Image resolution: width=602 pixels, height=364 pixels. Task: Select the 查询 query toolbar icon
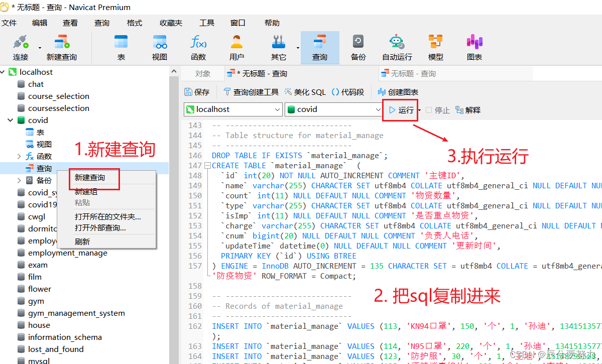[320, 48]
